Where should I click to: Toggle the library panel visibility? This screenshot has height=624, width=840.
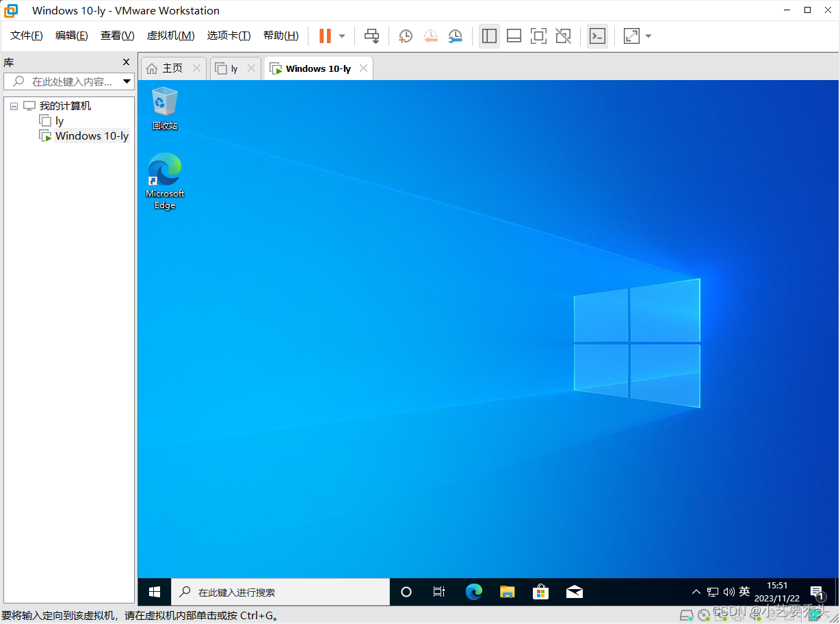[488, 36]
